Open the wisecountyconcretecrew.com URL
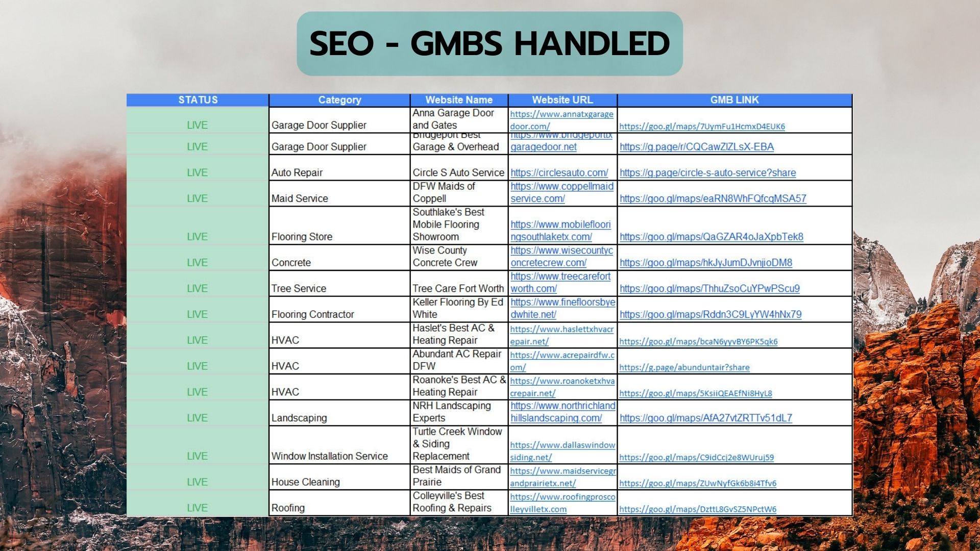Screen dimensions: 980x551 (x=561, y=251)
